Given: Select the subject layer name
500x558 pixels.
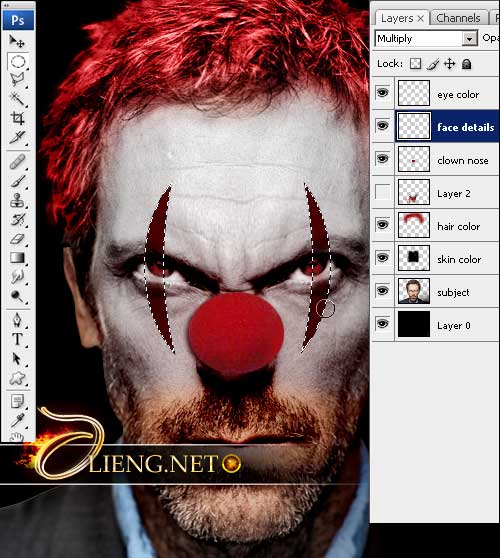Looking at the screenshot, I should point(453,293).
